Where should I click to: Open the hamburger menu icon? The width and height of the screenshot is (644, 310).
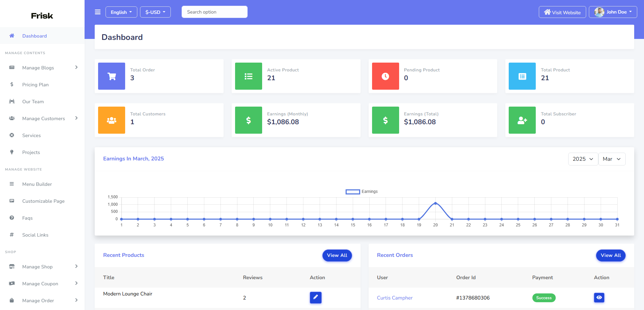[x=98, y=12]
